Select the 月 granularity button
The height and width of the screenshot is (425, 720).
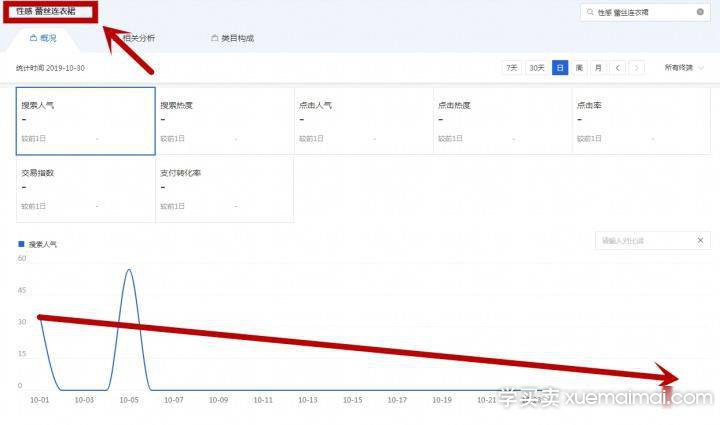coord(598,68)
